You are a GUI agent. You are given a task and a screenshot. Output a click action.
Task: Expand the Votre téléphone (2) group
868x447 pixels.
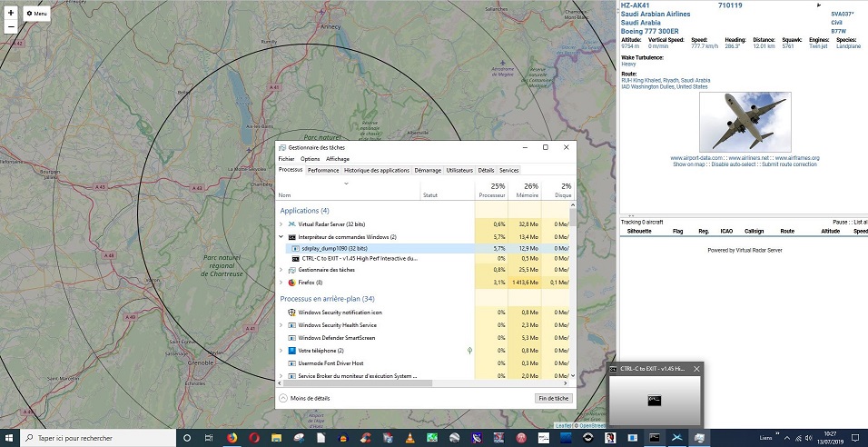click(x=281, y=351)
